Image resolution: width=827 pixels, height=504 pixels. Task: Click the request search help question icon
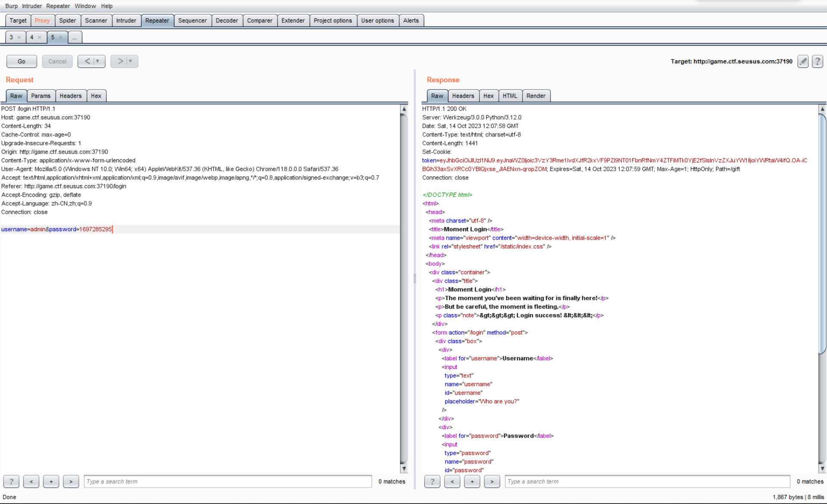coord(11,482)
